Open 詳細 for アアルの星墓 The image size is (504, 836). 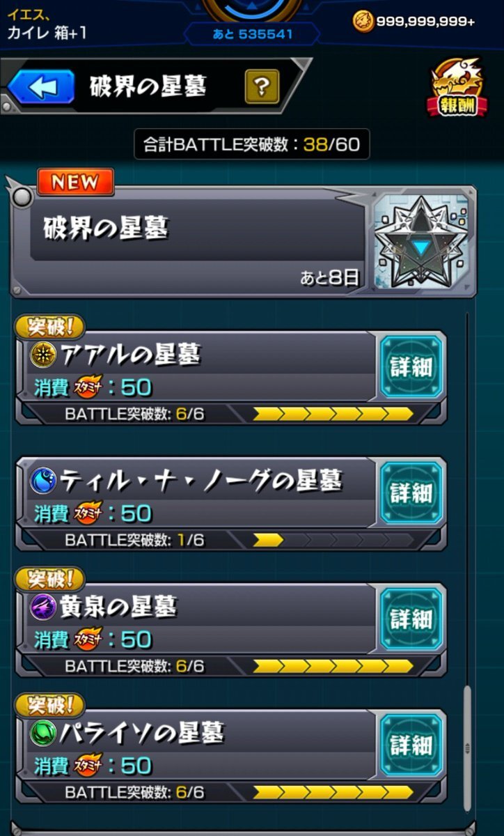click(411, 367)
